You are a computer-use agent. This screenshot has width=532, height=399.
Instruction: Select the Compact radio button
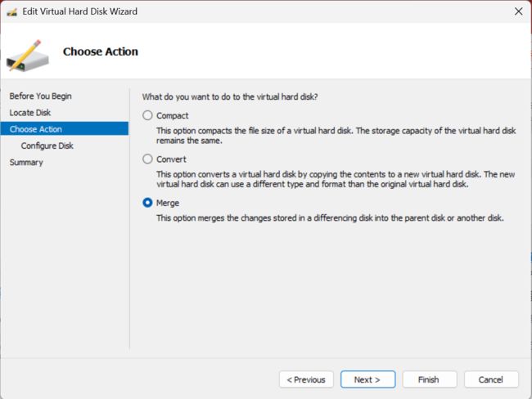[147, 115]
